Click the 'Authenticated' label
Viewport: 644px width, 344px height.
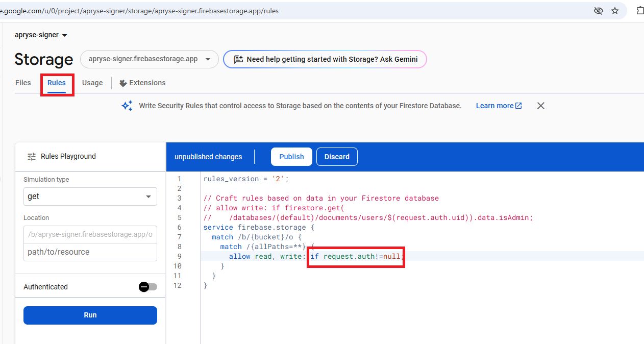click(x=45, y=287)
